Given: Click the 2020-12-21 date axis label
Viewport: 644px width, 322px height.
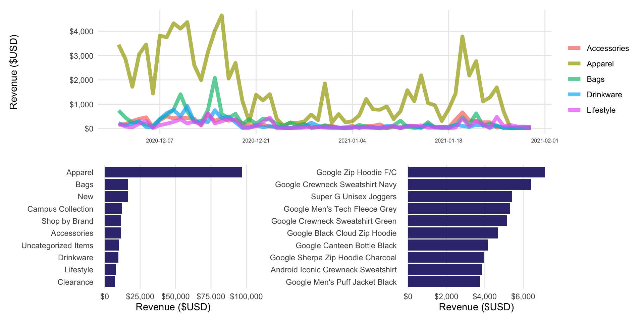Looking at the screenshot, I should (x=256, y=141).
